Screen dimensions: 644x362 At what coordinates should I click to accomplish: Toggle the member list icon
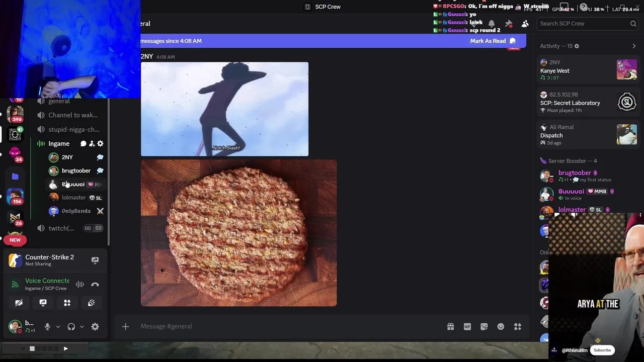[x=525, y=24]
